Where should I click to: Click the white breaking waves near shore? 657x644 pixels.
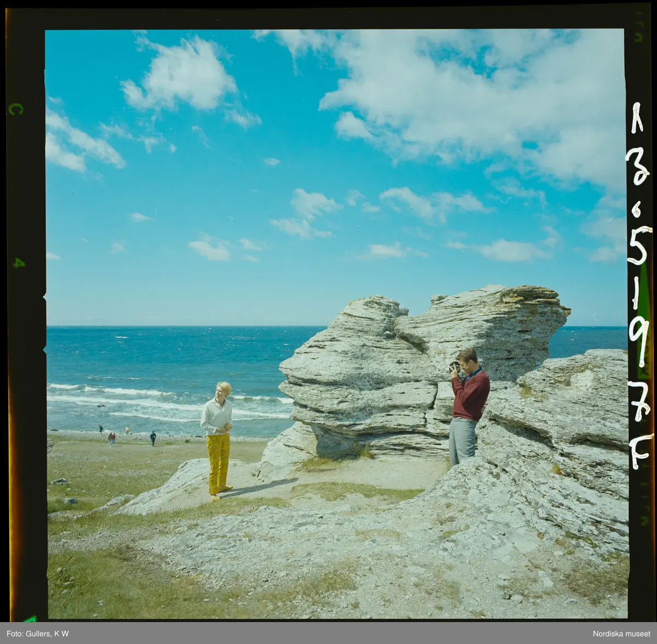137,392
